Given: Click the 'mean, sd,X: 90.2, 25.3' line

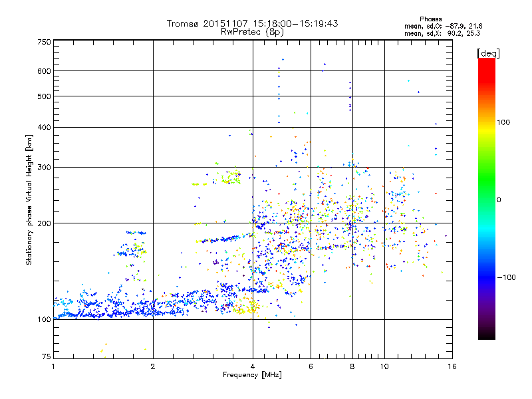Looking at the screenshot, I should click(x=442, y=33).
